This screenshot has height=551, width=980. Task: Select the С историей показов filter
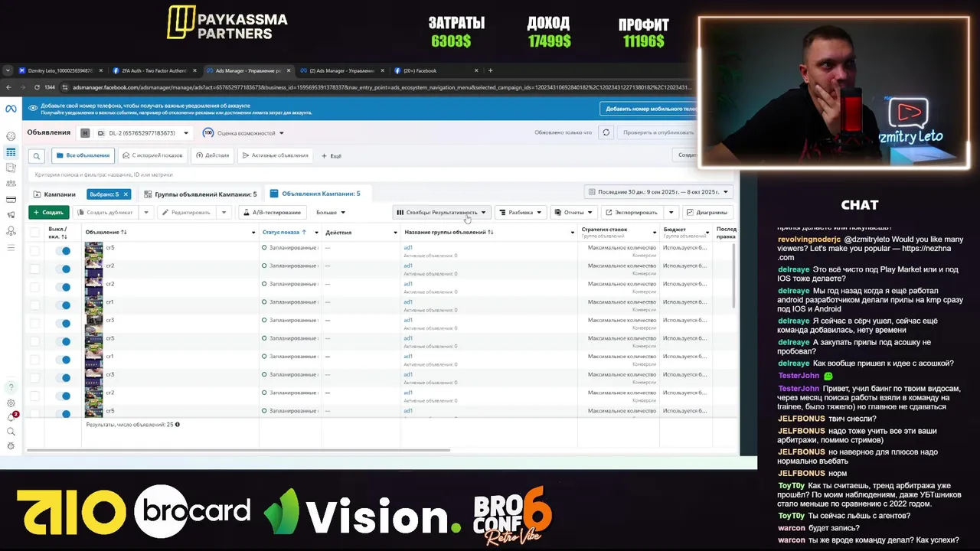(152, 155)
